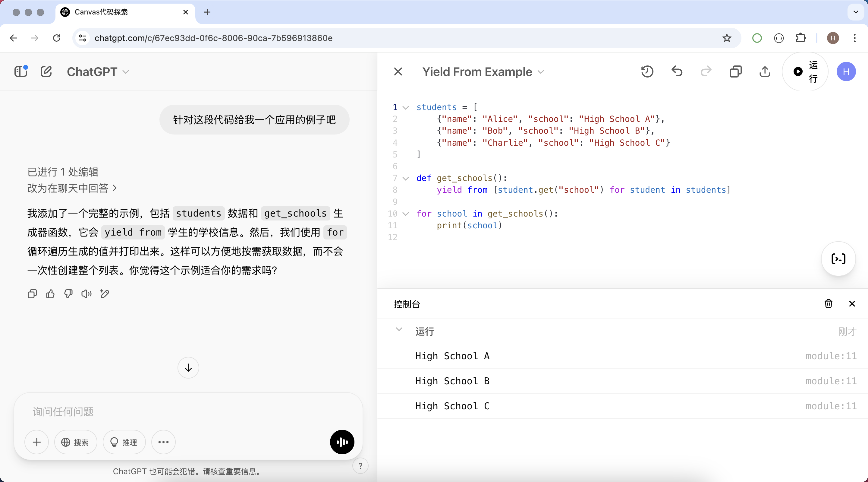This screenshot has width=868, height=482.
Task: Click the 运行 run code button
Action: [805, 71]
